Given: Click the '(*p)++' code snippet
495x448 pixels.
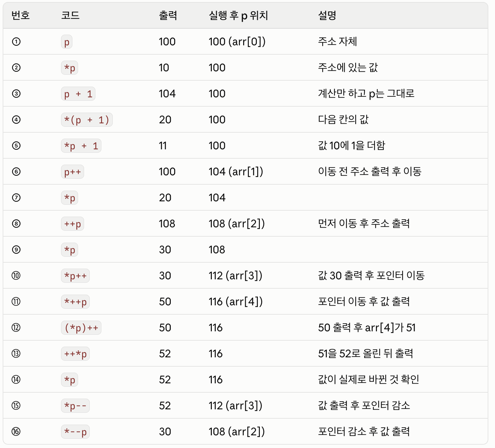Looking at the screenshot, I should pos(81,328).
